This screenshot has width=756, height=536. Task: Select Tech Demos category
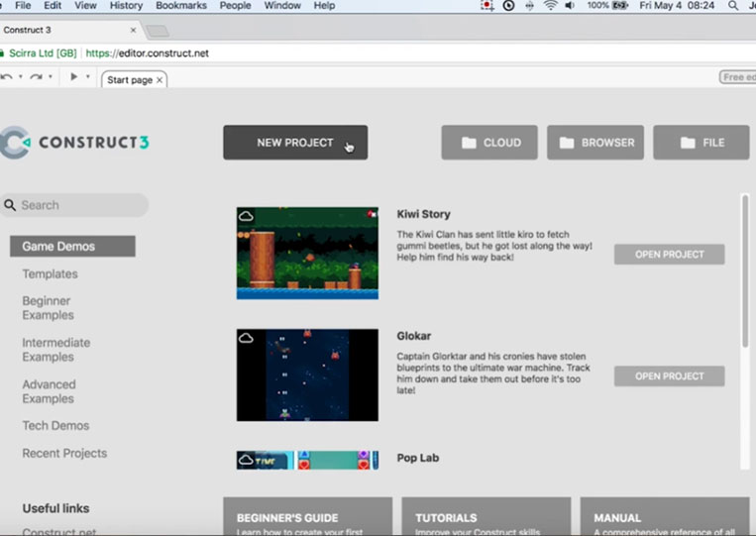(x=55, y=426)
